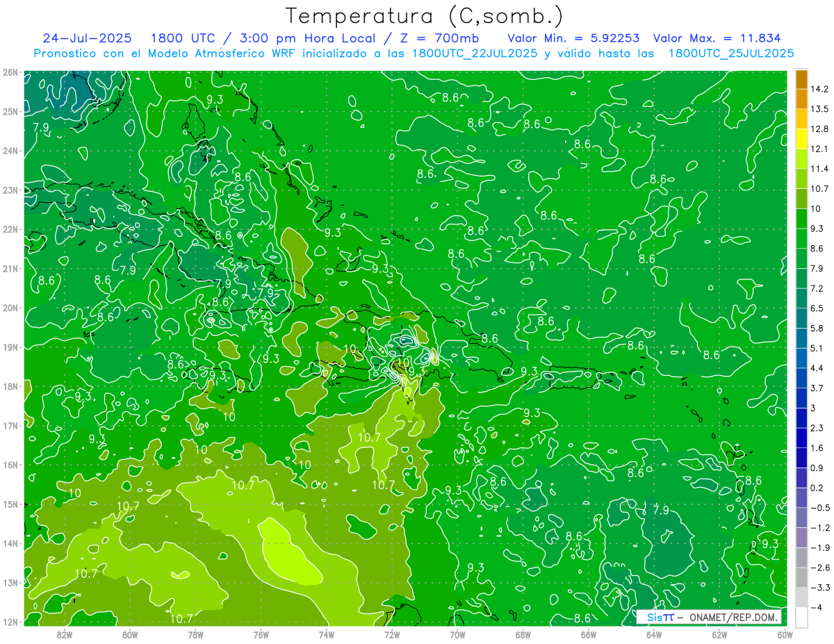This screenshot has width=834, height=644.
Task: Click the 'Temperatura (C,somb.)' chart title
Action: click(x=425, y=16)
